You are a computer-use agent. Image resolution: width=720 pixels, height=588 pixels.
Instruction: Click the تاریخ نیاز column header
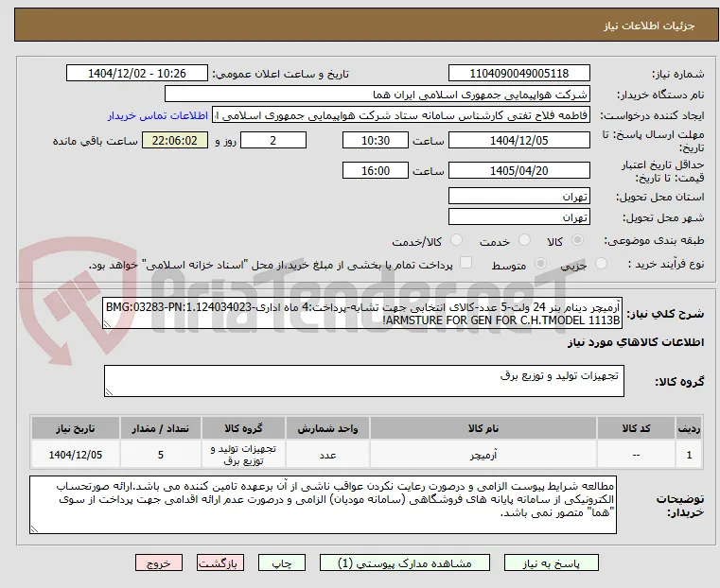point(76,428)
